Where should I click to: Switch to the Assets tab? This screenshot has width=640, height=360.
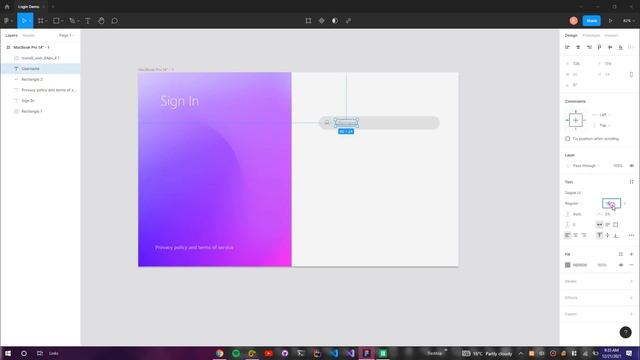pyautogui.click(x=29, y=36)
